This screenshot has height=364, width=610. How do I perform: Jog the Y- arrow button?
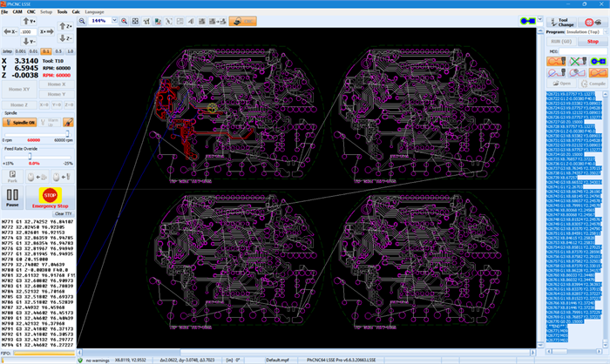pos(29,41)
